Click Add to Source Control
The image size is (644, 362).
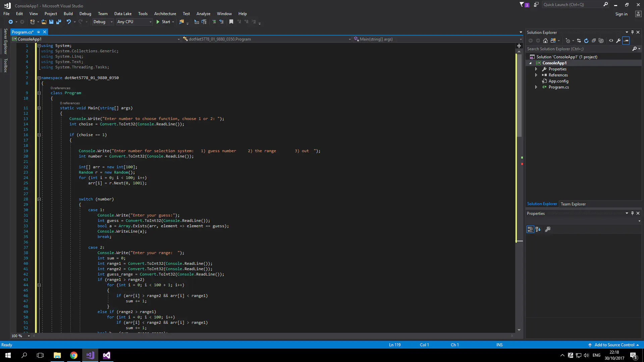[614, 345]
